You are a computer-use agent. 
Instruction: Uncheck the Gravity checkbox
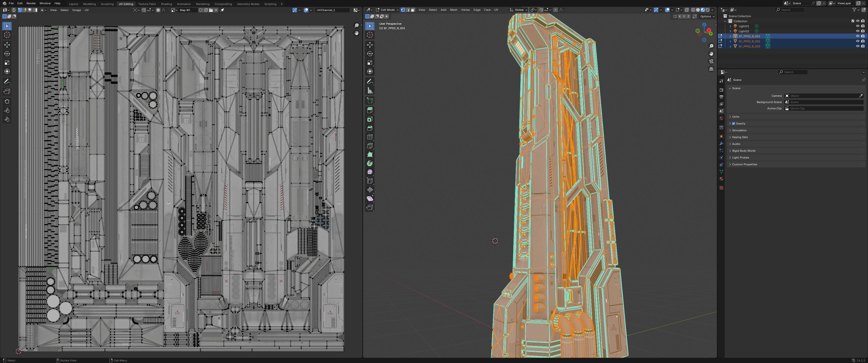pos(734,124)
